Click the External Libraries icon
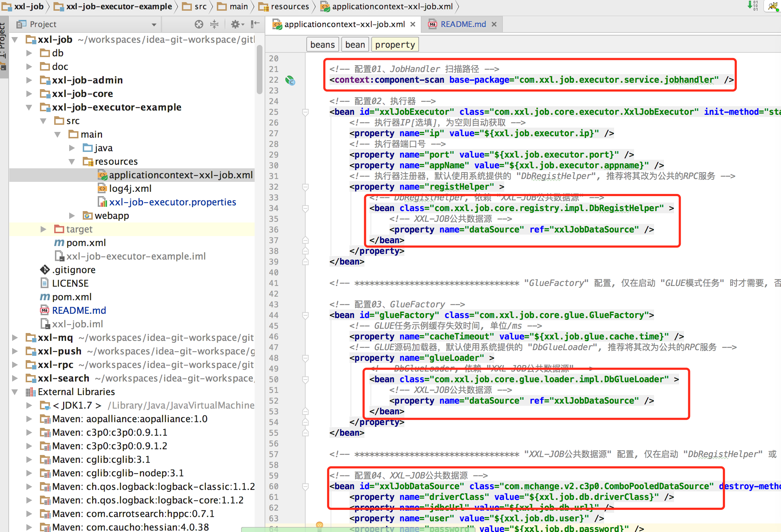781x532 pixels. (x=31, y=392)
